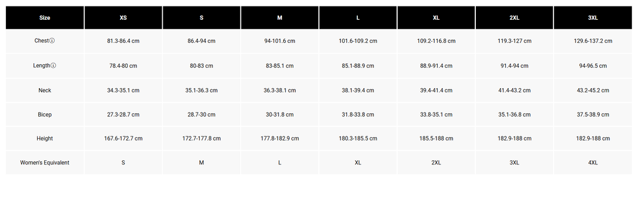Click the 177.8-182.9 cm height cell
The width and height of the screenshot is (644, 224).
280,139
